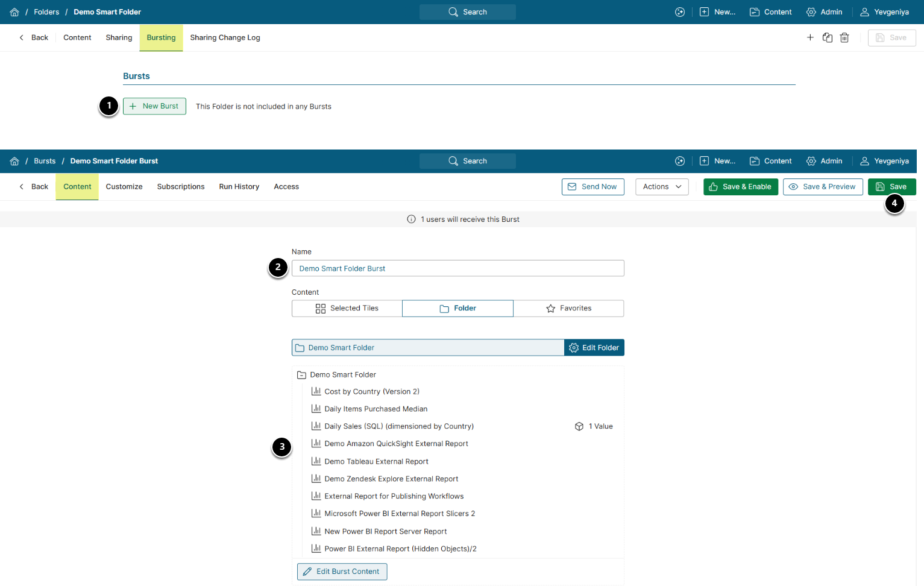Open Yevgeniya user menu in the Bursts header

tap(884, 161)
